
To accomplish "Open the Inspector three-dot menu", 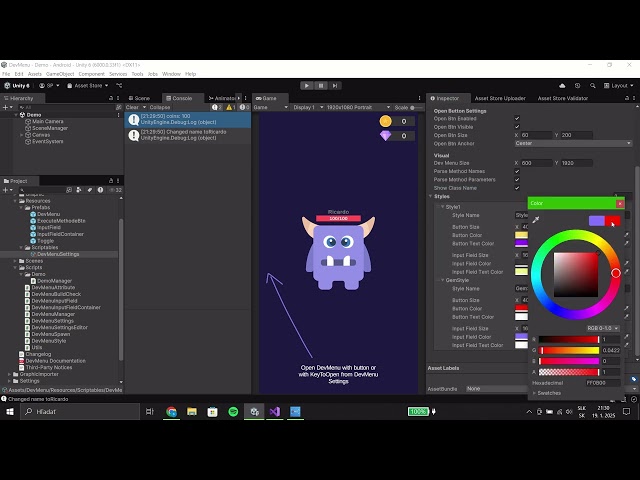I will (634, 98).
